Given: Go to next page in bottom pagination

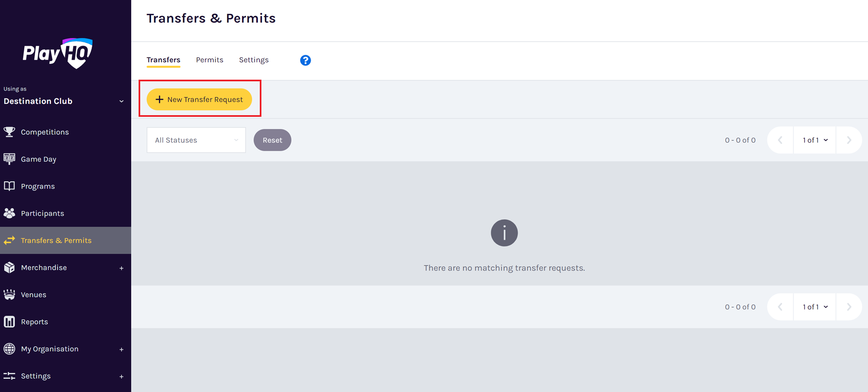Looking at the screenshot, I should (x=849, y=307).
